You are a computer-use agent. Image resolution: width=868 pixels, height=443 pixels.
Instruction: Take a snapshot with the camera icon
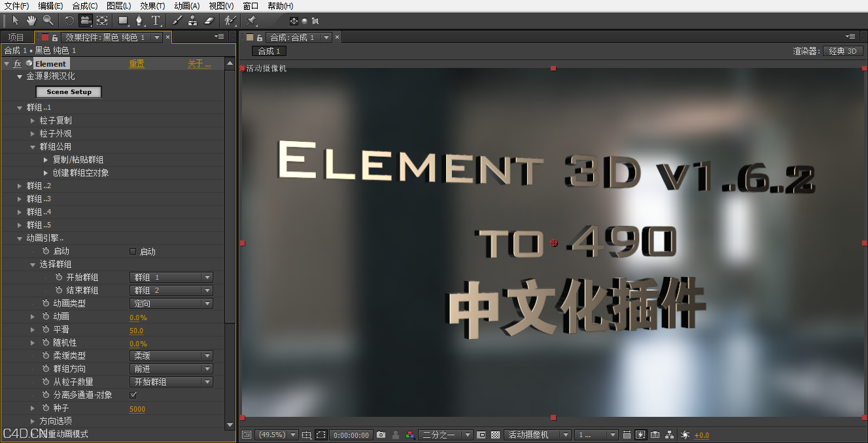coord(381,435)
